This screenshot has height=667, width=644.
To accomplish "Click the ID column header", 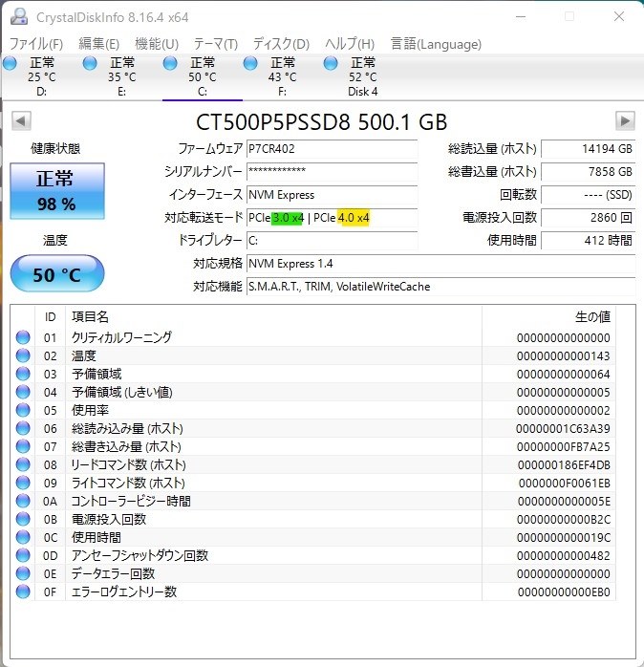I will click(51, 317).
